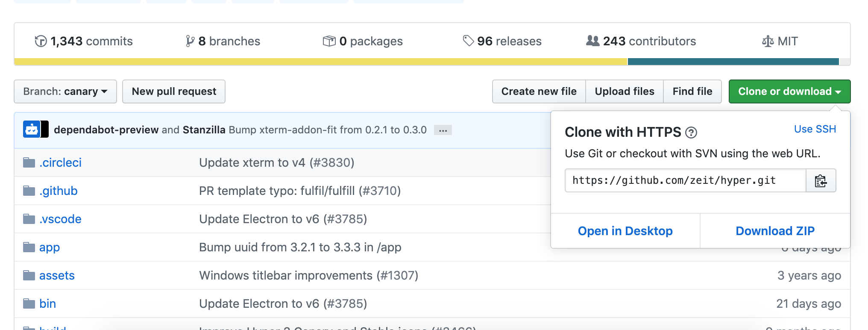
Task: Click Create new file
Action: (x=539, y=91)
